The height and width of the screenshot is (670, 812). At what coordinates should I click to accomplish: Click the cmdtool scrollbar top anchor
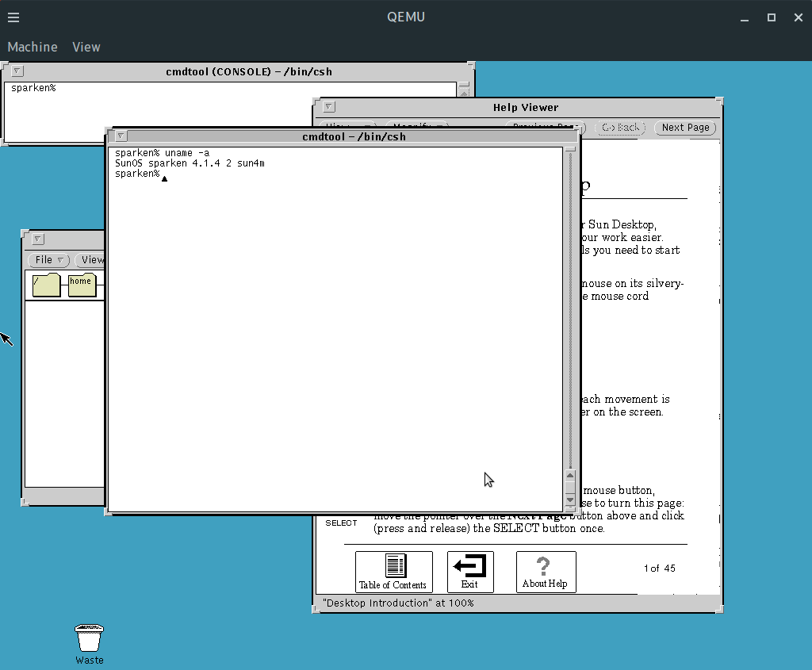(569, 150)
